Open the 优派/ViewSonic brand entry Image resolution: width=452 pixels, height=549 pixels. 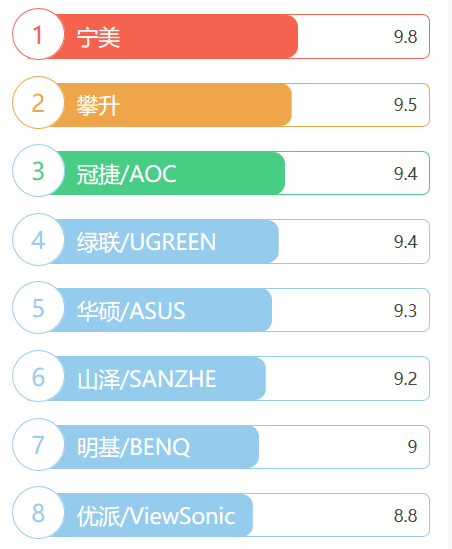click(x=156, y=516)
